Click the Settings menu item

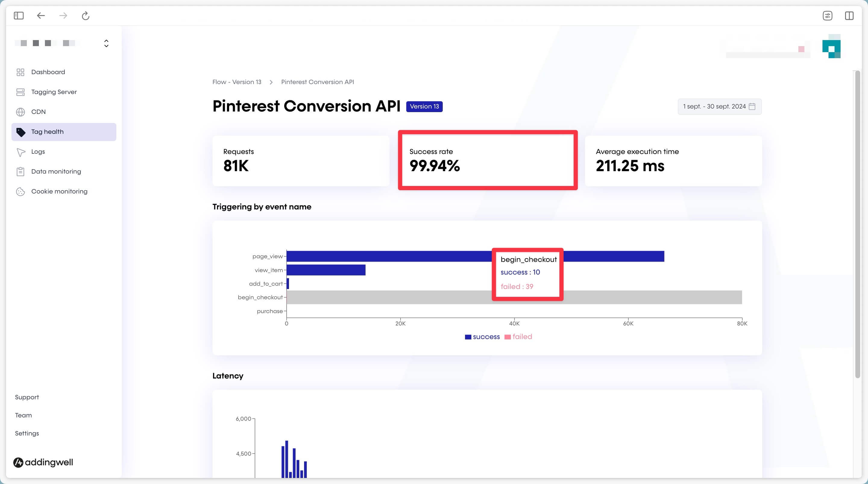27,433
